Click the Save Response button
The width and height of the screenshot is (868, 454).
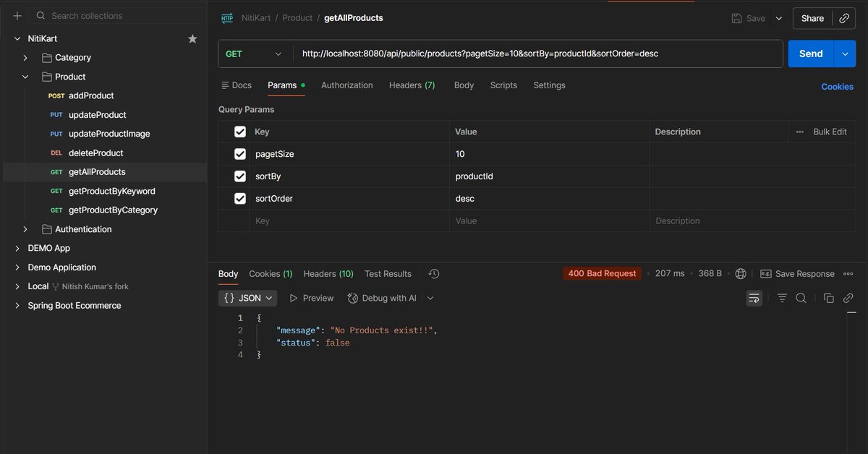coord(797,274)
